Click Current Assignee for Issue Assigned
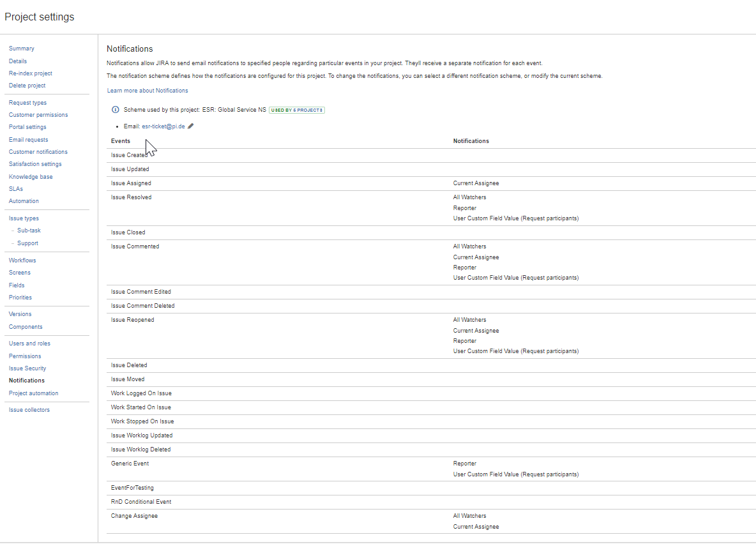756x544 pixels. tap(476, 183)
